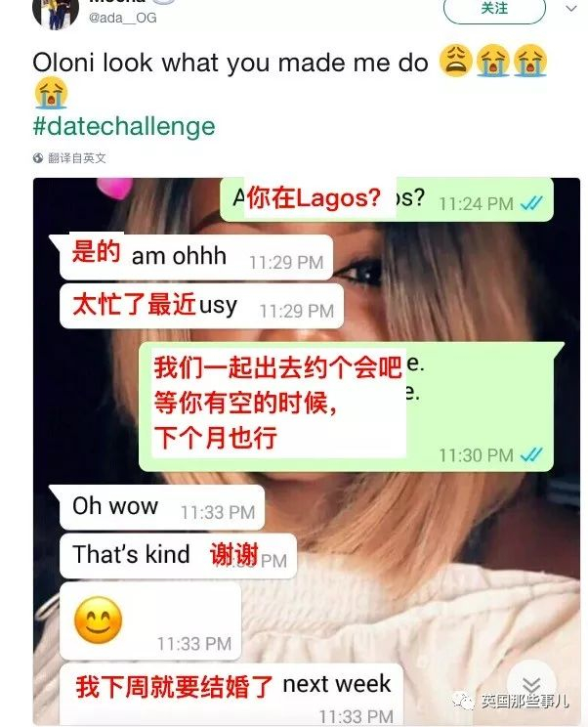Tap blue read ticks on 11:30 PM message

[x=531, y=454]
